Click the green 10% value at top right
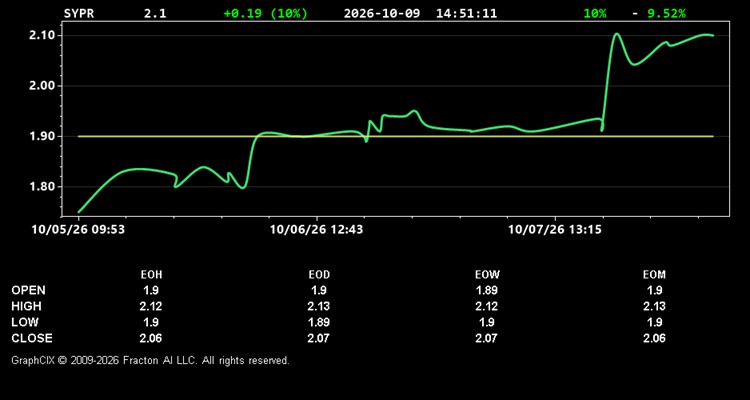This screenshot has width=750, height=400. (x=595, y=13)
